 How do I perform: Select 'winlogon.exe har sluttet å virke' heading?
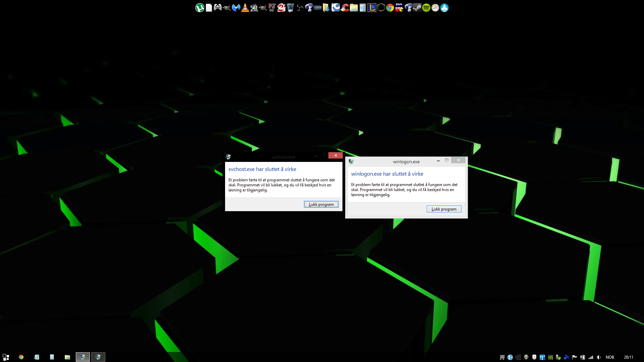[x=387, y=174]
